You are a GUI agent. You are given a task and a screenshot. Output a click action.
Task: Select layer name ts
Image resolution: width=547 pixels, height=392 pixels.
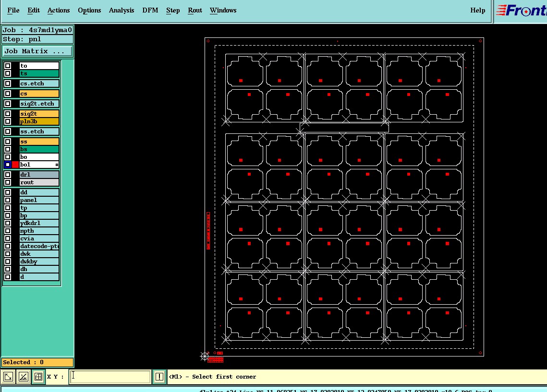click(x=39, y=73)
